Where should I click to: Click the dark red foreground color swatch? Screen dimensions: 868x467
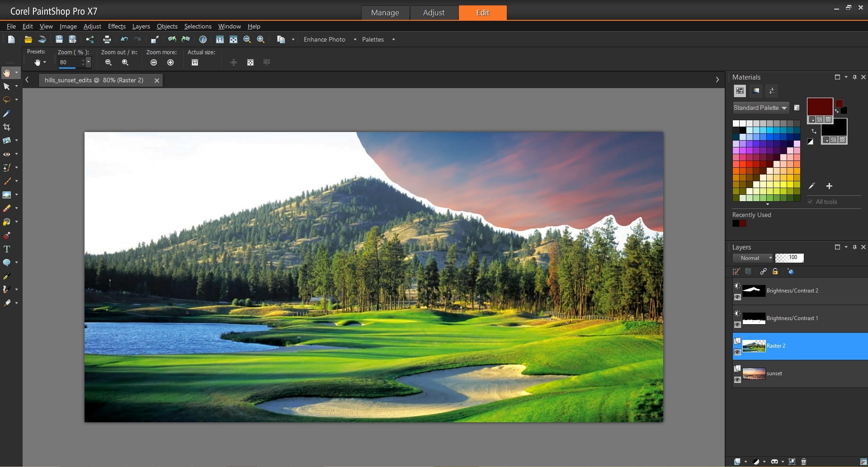point(819,106)
